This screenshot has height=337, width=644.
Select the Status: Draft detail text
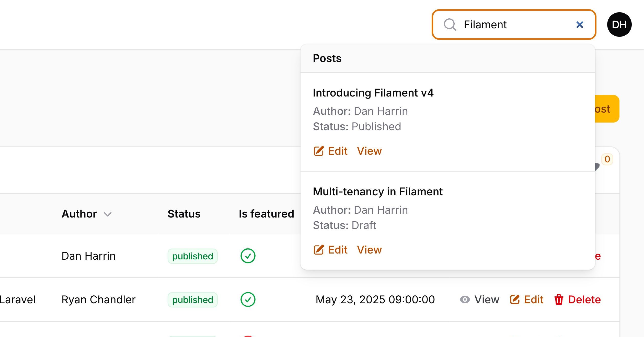[x=344, y=225]
